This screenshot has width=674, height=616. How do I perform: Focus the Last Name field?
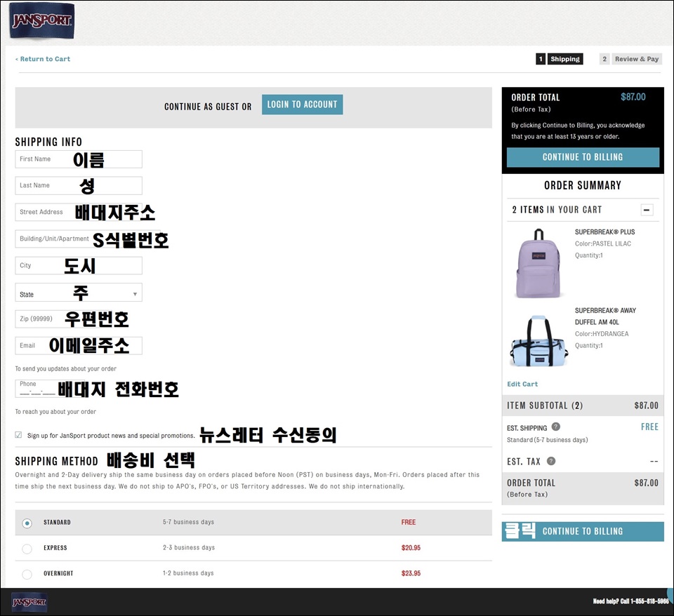(x=79, y=186)
